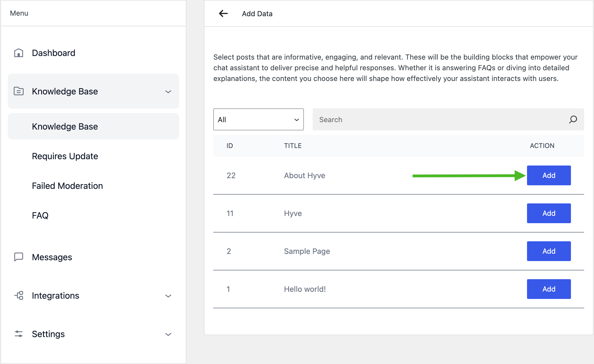
Task: Click the Integrations nodes icon
Action: [19, 295]
